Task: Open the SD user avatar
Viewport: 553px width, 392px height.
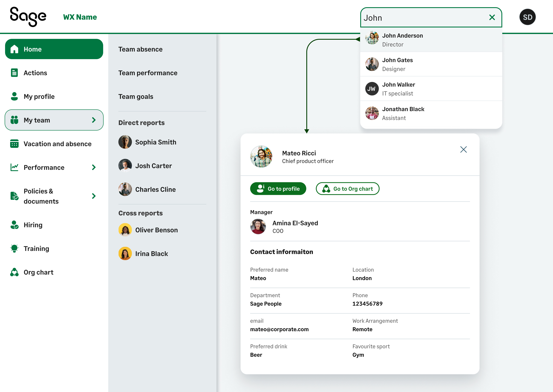Action: pyautogui.click(x=527, y=17)
